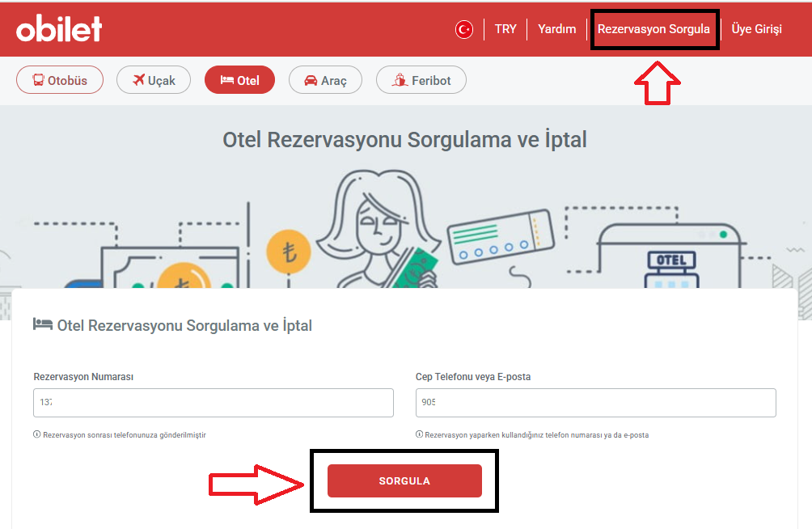Image resolution: width=812 pixels, height=529 pixels.
Task: Select the Turkish flag language icon
Action: point(464,30)
